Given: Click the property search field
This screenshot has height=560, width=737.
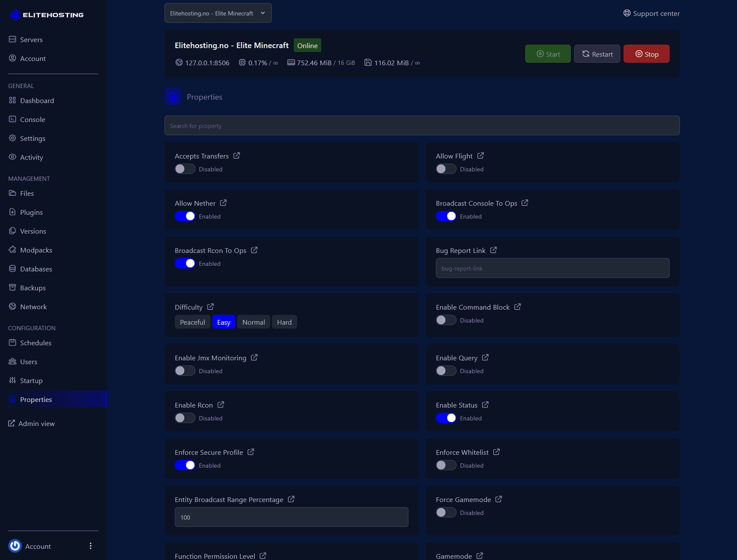Looking at the screenshot, I should 422,125.
